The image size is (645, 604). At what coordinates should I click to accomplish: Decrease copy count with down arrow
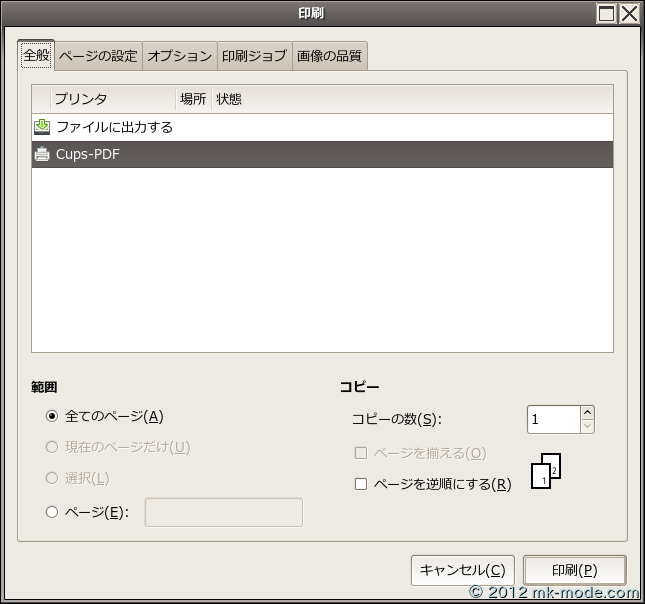point(587,426)
